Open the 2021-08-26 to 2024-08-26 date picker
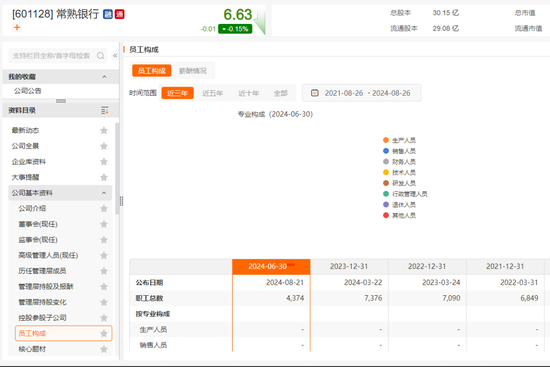The height and width of the screenshot is (367, 550). click(361, 93)
